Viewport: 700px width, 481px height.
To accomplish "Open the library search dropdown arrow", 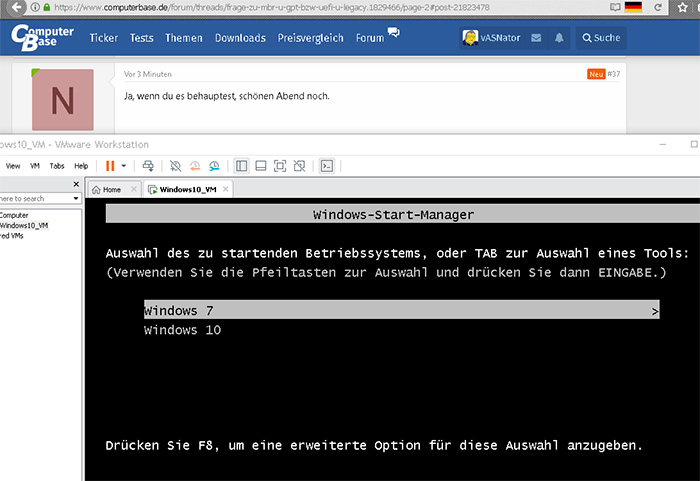I will (76, 198).
